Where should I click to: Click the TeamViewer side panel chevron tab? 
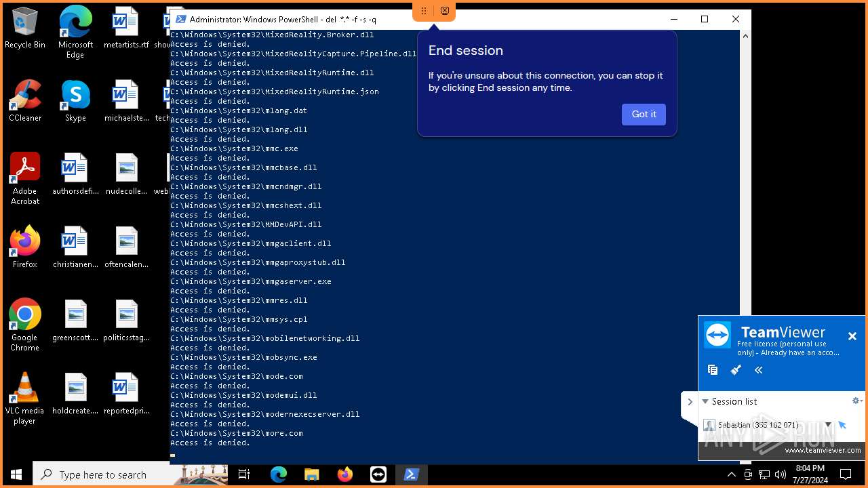[x=690, y=402]
